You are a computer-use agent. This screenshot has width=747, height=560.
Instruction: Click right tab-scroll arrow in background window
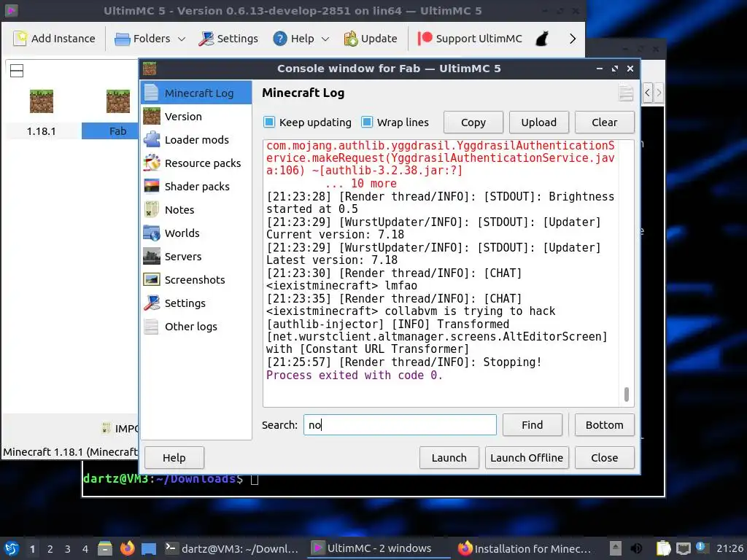pyautogui.click(x=659, y=93)
